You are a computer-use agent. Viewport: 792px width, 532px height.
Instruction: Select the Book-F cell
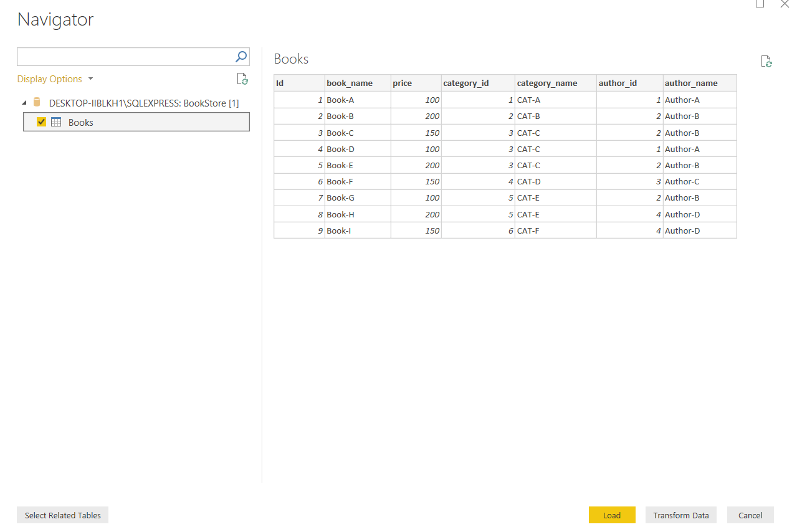click(x=358, y=181)
